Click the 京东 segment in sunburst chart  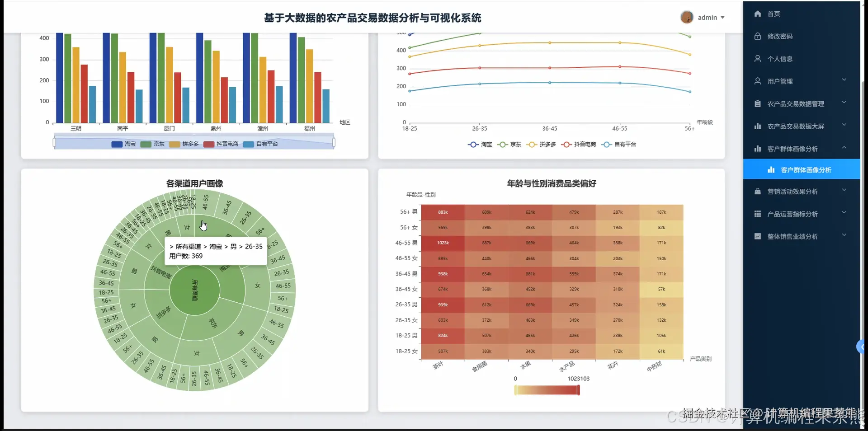pyautogui.click(x=212, y=323)
